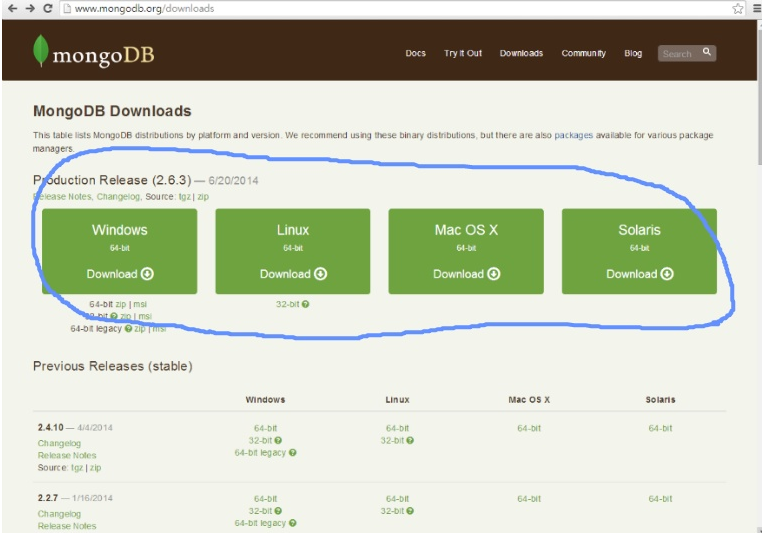Screen dimensions: 766x537
Task: Download 2.4.10 Solaris 64-bit
Action: (x=660, y=428)
